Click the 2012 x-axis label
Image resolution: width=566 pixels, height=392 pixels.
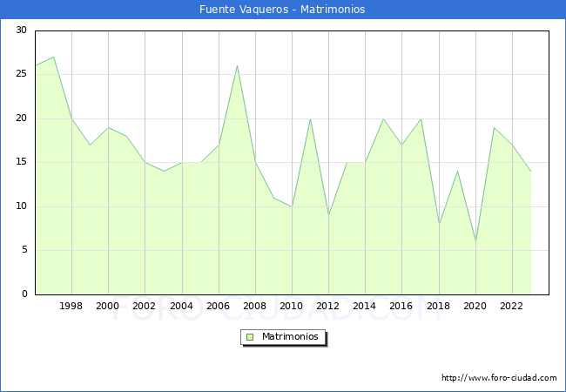click(328, 307)
